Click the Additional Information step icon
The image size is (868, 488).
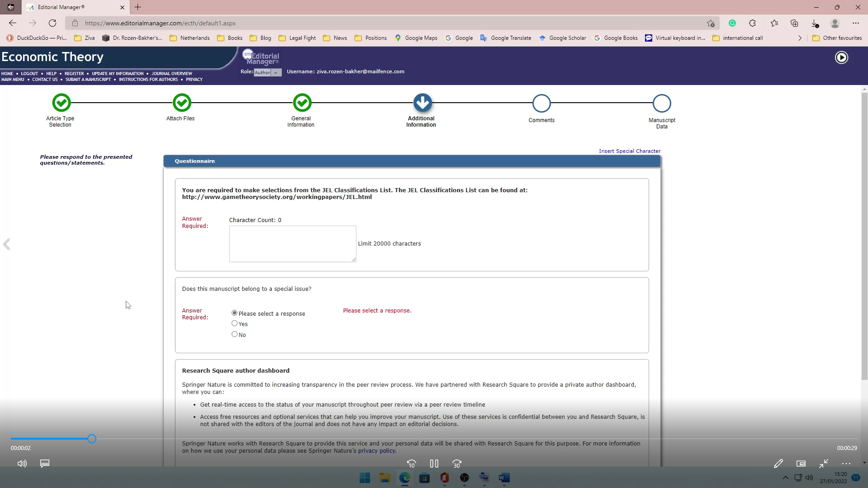pos(422,103)
